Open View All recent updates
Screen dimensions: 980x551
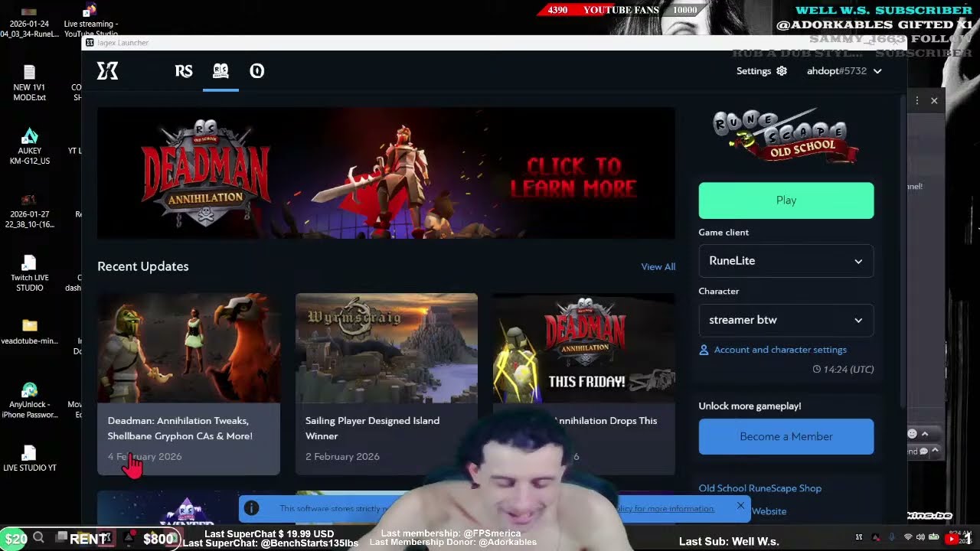click(658, 267)
